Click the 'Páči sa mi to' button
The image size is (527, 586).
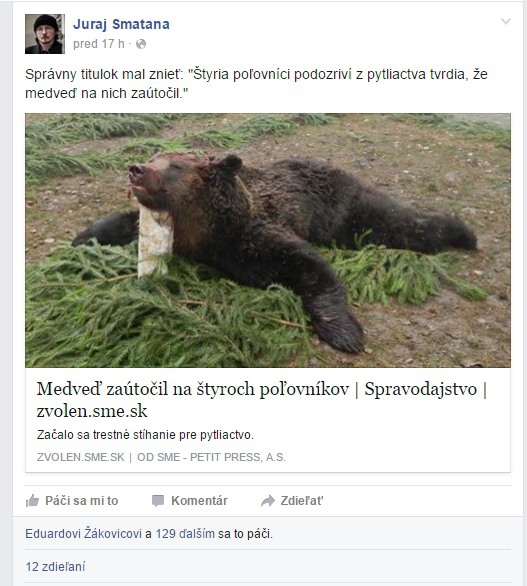tap(72, 500)
